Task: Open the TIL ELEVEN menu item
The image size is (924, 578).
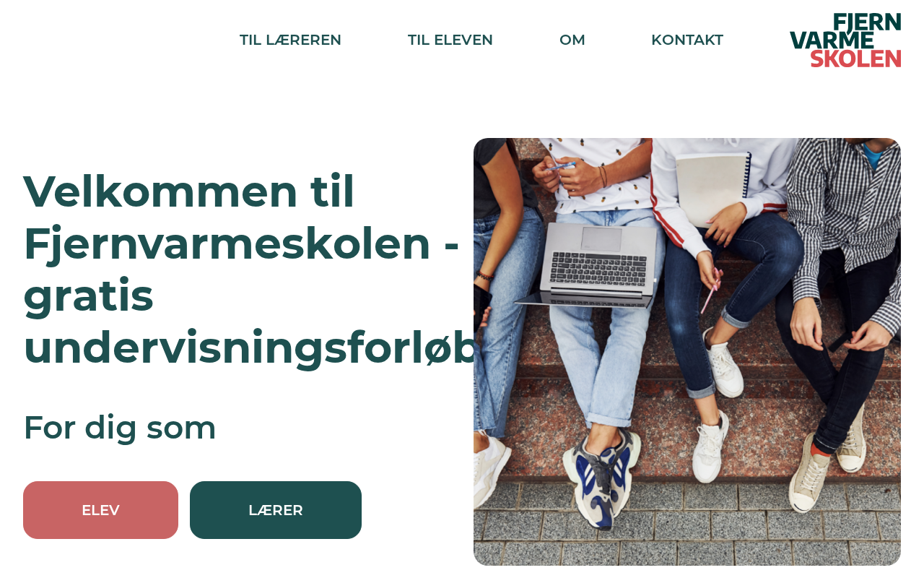Action: pyautogui.click(x=450, y=40)
